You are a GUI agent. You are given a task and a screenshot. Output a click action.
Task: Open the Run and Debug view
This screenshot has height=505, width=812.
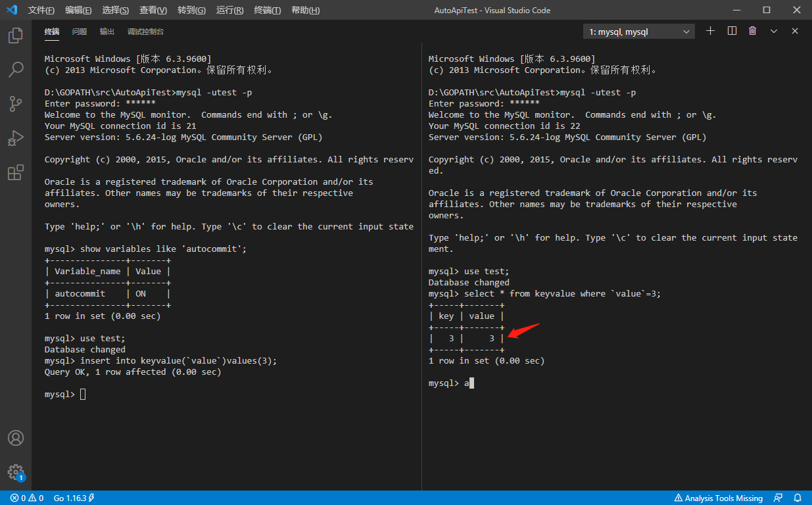[16, 138]
